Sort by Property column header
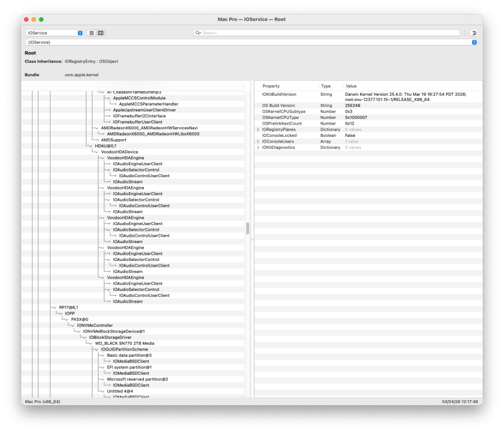Image resolution: width=504 pixels, height=433 pixels. pyautogui.click(x=271, y=86)
